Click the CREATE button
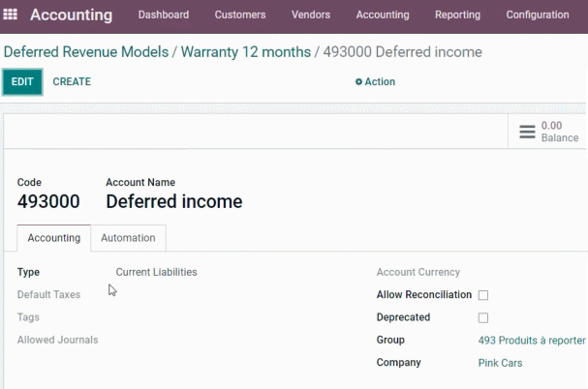 [x=72, y=81]
